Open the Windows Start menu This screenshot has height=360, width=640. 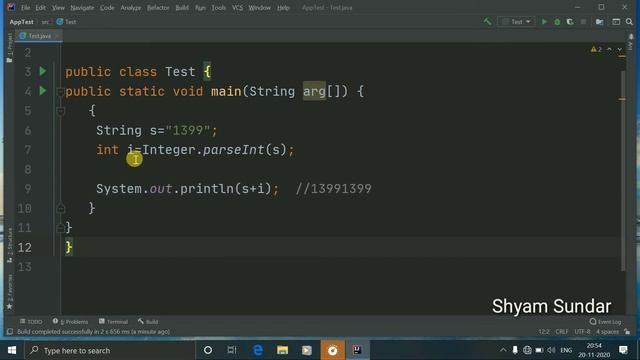[12, 350]
